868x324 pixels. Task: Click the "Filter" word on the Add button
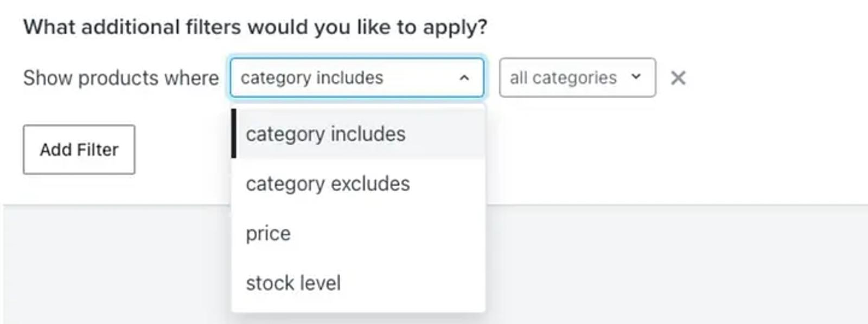coord(98,150)
